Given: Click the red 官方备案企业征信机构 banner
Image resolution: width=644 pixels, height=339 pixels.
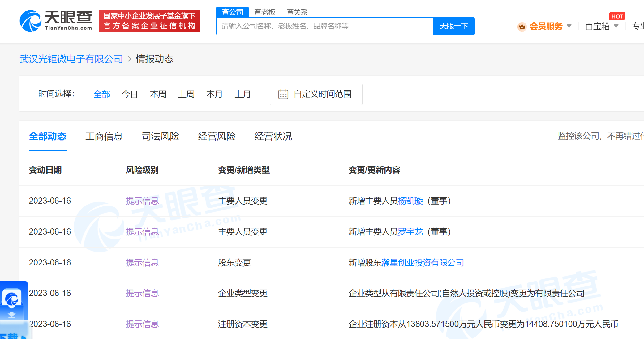Looking at the screenshot, I should click(x=149, y=21).
